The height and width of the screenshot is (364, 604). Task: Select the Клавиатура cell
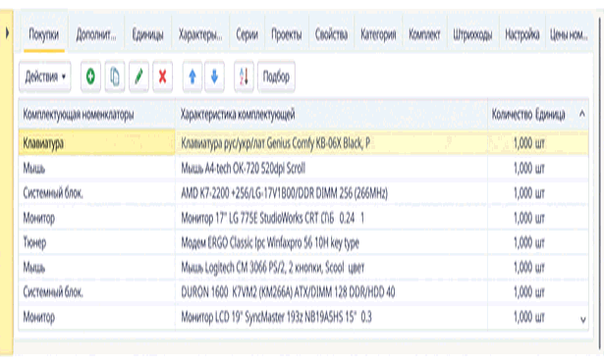pyautogui.click(x=96, y=143)
